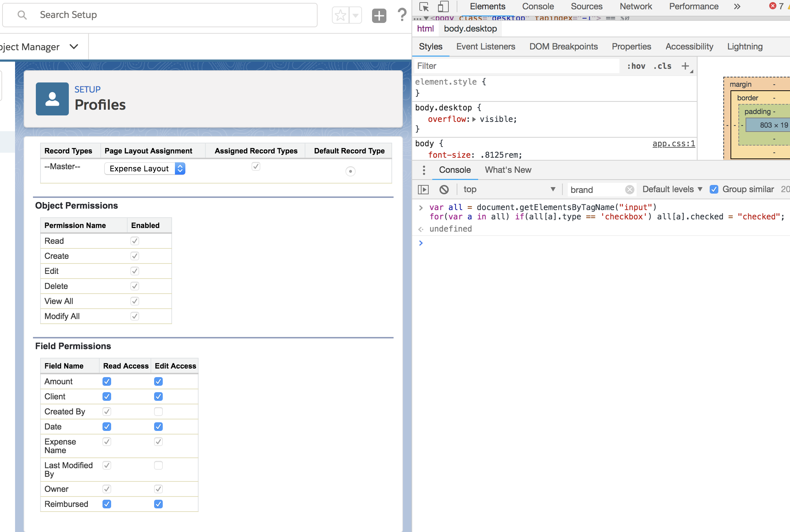Switch to the Network tab

point(636,6)
